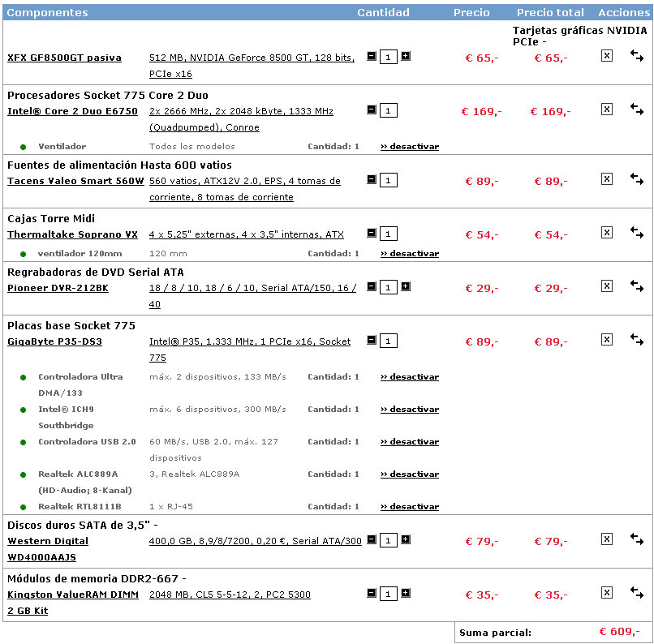Open the XFX GF8500GT pasiva product link
Image resolution: width=654 pixels, height=644 pixels.
pos(64,58)
